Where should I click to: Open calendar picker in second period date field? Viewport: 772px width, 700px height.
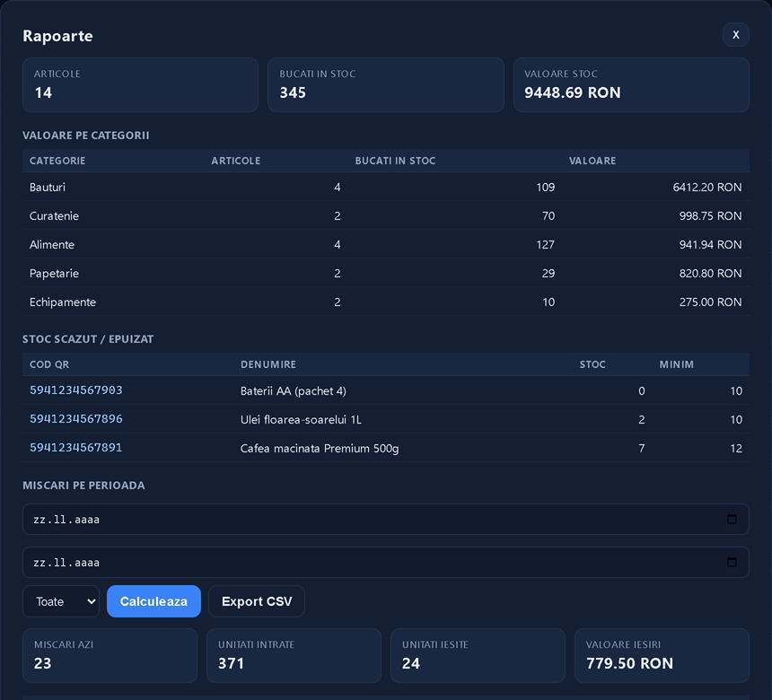(732, 562)
